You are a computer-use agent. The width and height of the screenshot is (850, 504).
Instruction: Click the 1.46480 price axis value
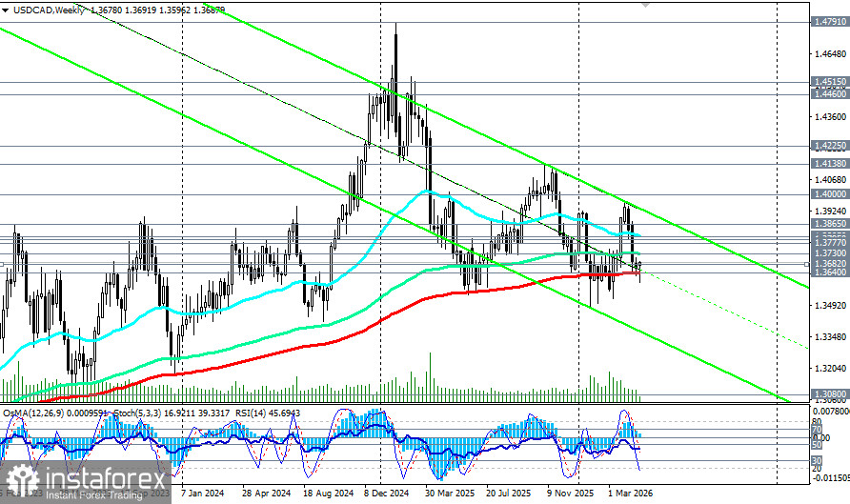[x=831, y=53]
